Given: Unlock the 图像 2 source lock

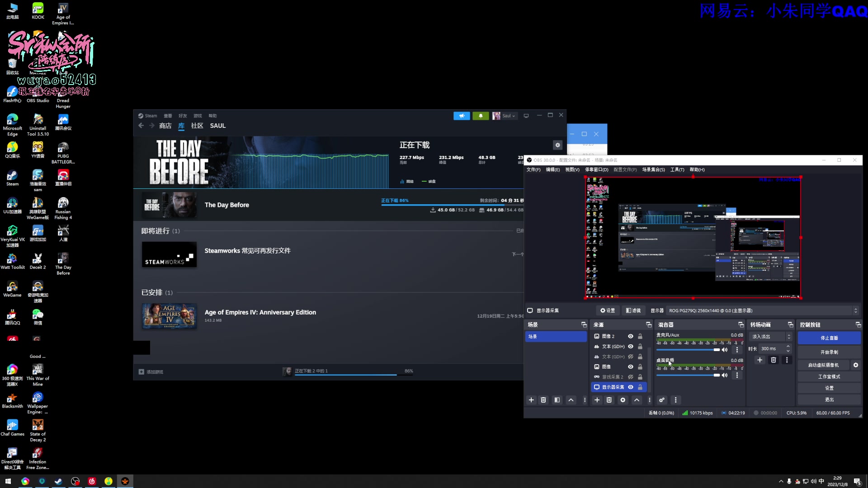Looking at the screenshot, I should tap(640, 337).
